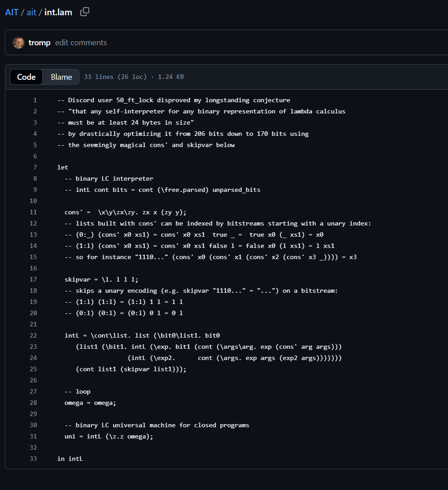This screenshot has width=448, height=490.
Task: Select line number 33
Action: coord(33,459)
